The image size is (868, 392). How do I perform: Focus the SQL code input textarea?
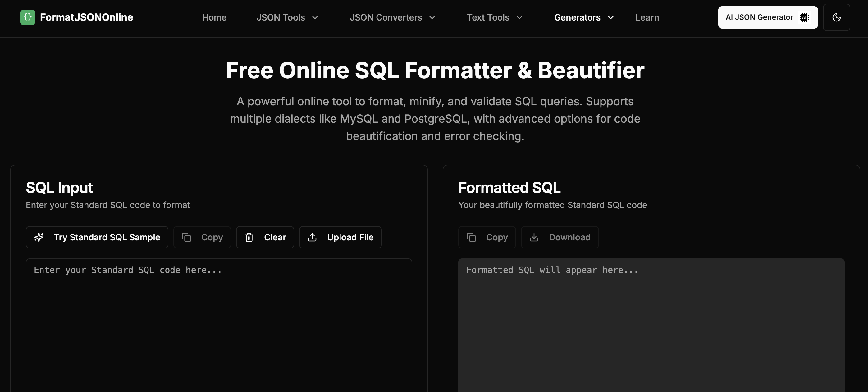coord(219,325)
